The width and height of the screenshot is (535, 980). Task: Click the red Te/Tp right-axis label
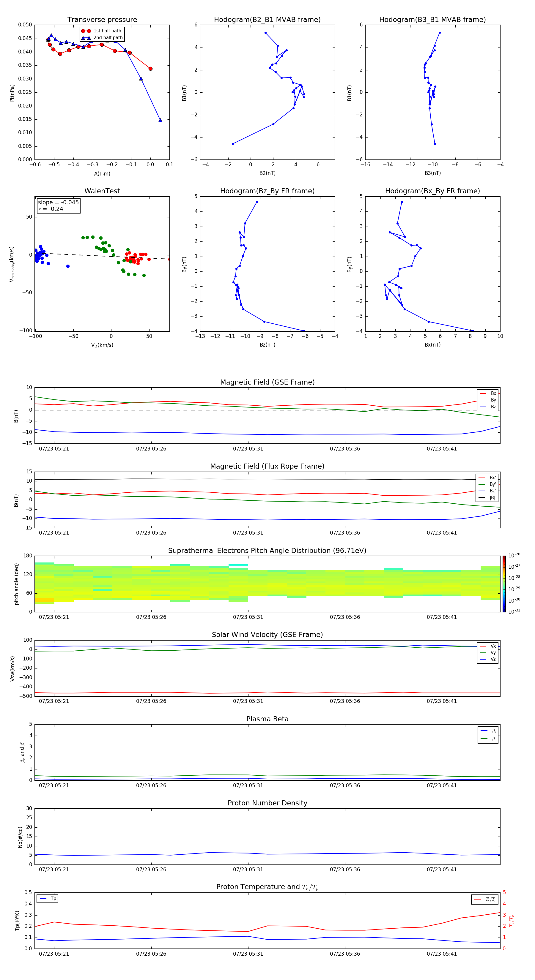tap(512, 921)
